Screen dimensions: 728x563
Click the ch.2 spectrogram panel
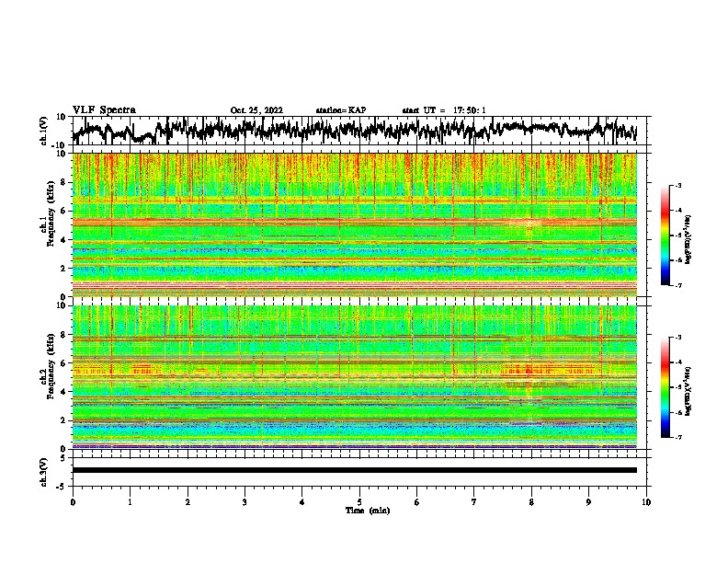355,377
